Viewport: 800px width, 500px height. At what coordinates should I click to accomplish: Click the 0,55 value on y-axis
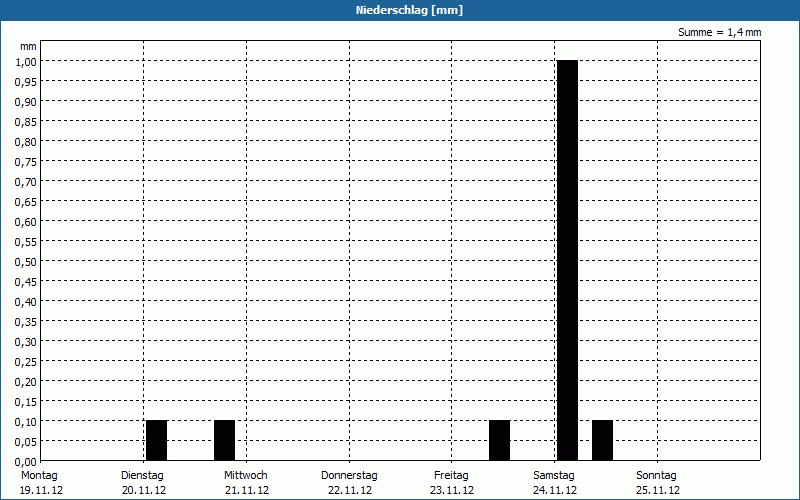pos(26,241)
